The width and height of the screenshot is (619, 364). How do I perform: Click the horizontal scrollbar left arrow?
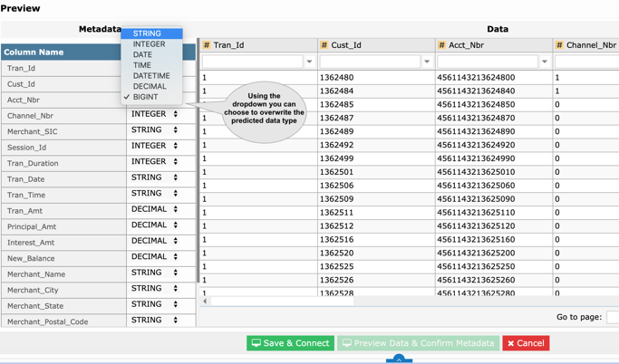205,302
